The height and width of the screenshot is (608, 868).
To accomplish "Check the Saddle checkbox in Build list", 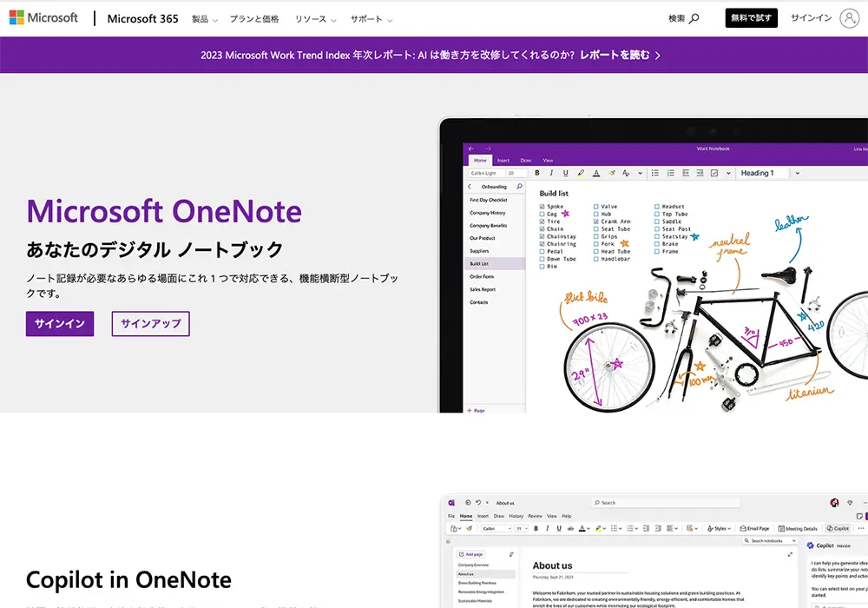I will click(x=657, y=221).
